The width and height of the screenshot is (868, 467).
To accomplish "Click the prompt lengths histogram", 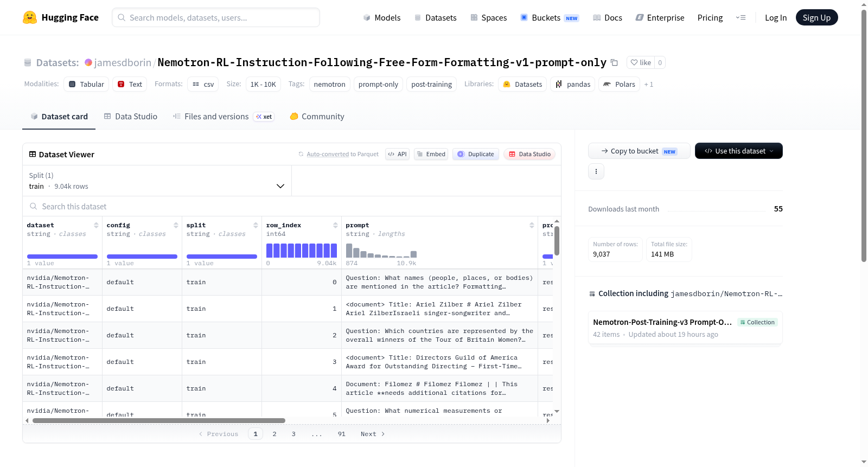I will click(x=381, y=251).
